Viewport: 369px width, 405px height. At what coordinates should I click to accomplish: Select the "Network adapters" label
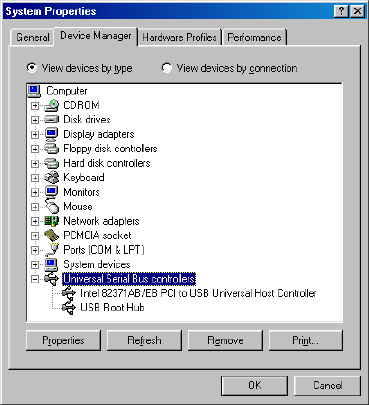coord(101,221)
